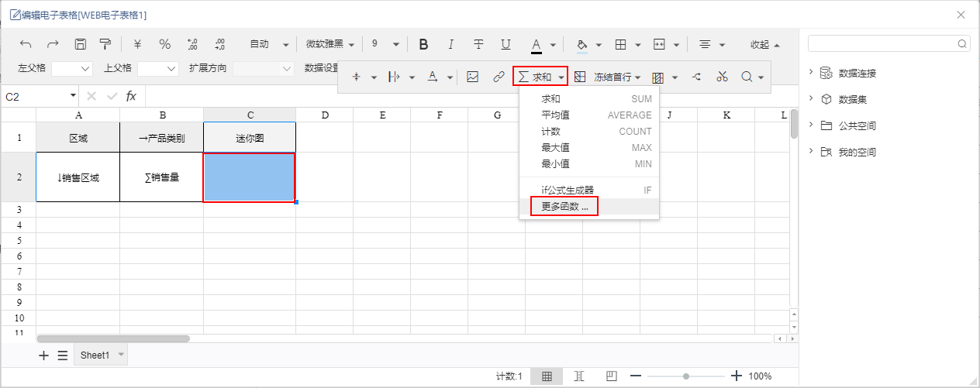Click the fx insert function icon
This screenshot has height=388, width=980.
[x=131, y=96]
